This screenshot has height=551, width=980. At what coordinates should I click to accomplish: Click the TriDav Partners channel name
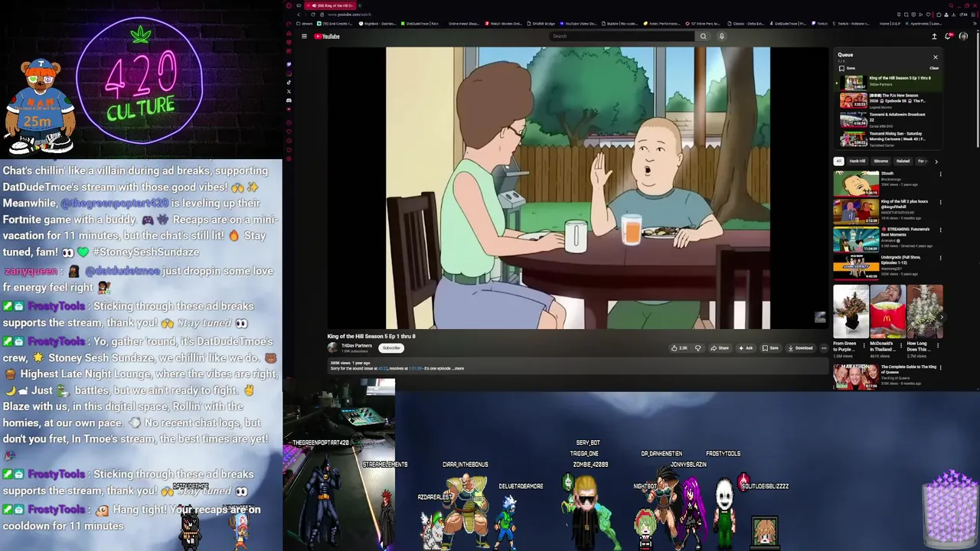point(357,345)
